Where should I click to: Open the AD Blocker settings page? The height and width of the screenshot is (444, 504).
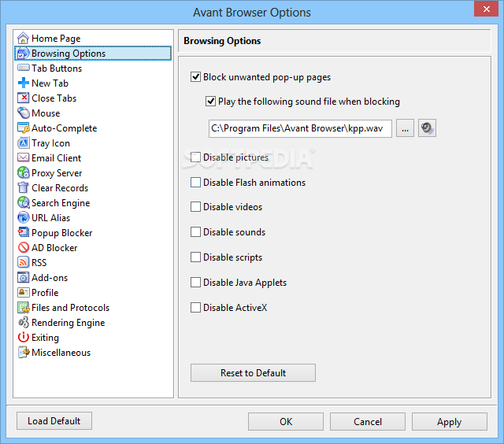click(x=54, y=248)
